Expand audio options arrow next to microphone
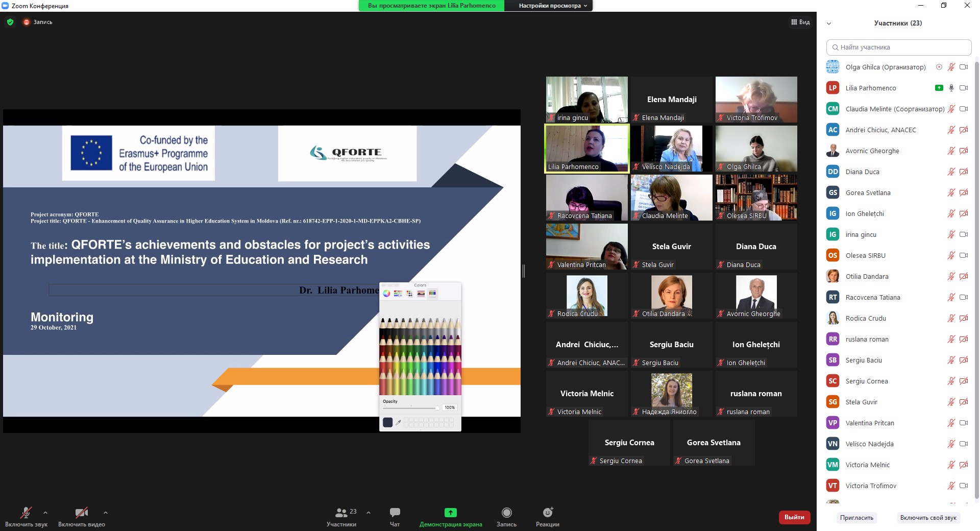Screen dimensions: 980x531 pos(45,512)
